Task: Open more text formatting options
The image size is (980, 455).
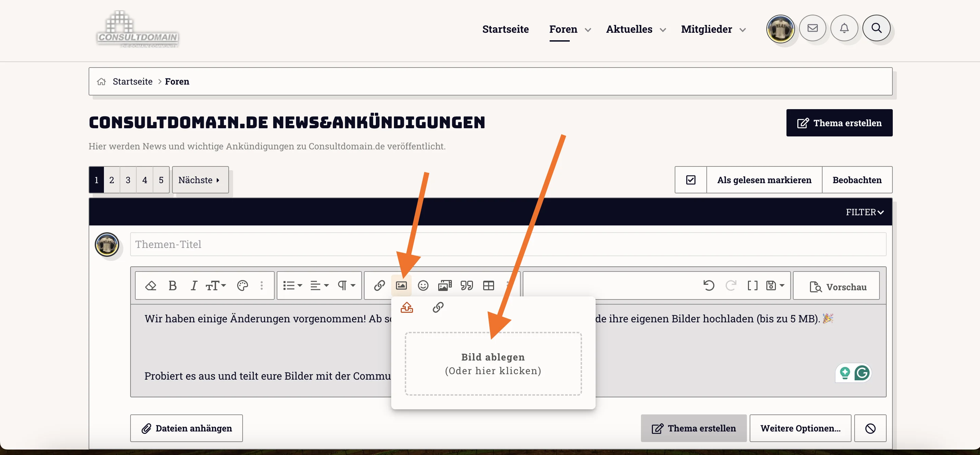Action: (x=262, y=285)
